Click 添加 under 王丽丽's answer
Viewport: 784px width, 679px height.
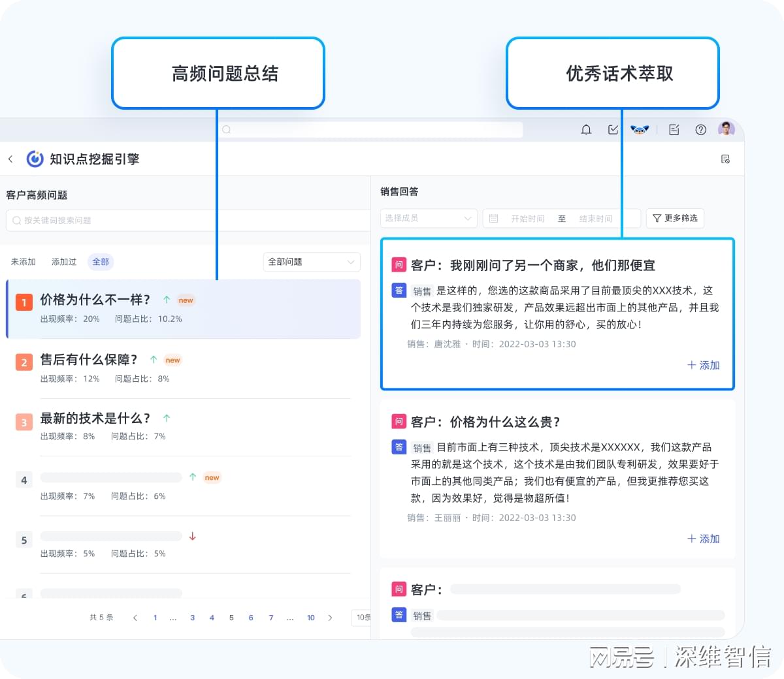tap(704, 539)
